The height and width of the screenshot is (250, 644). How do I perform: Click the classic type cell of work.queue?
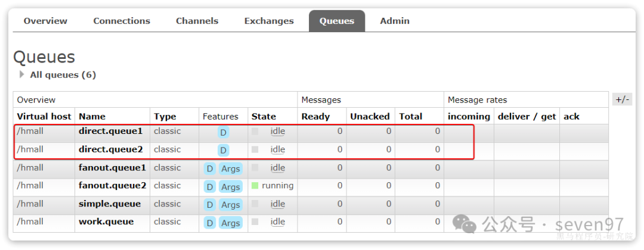point(167,221)
